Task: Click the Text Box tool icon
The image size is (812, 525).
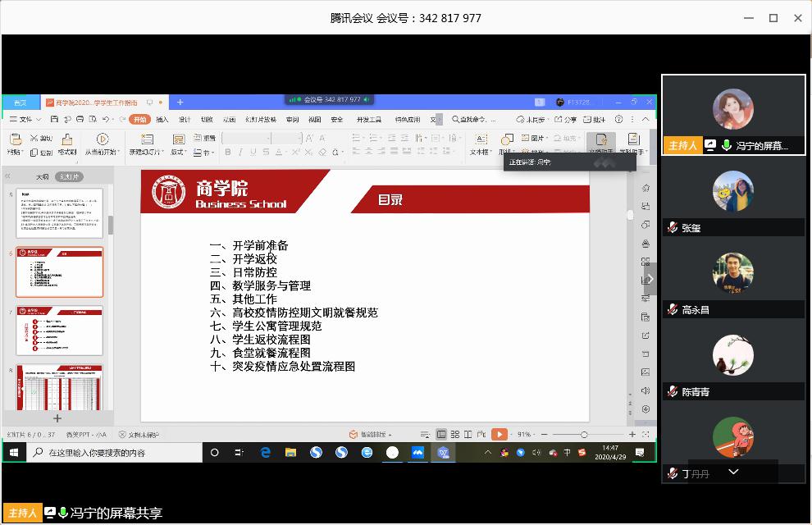Action: coord(481,140)
